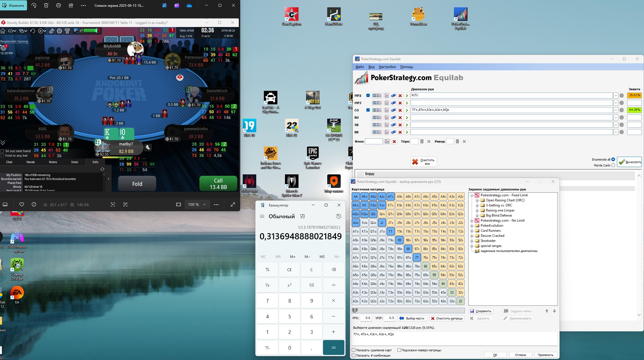Open the Вид menu in Equilab
644x360 pixels.
371,67
